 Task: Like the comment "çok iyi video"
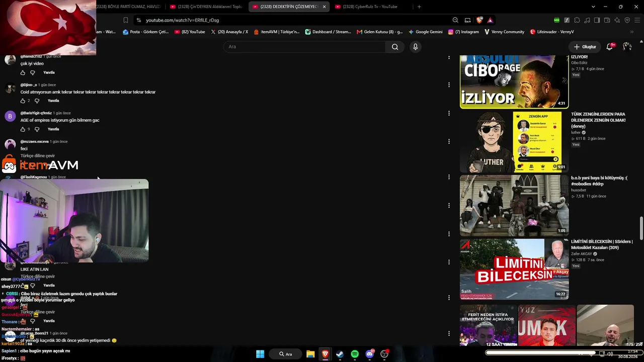[x=23, y=73]
